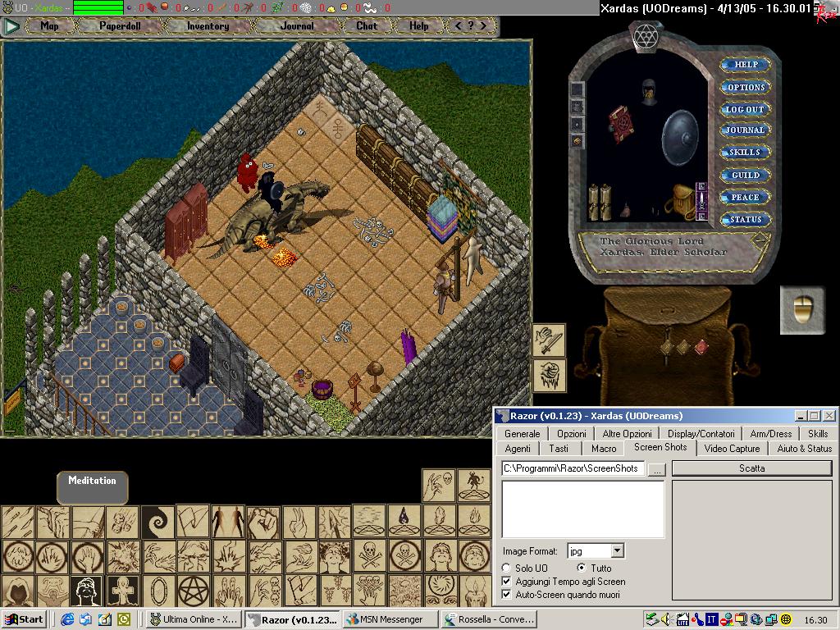Open Inventory from the top toolbar
840x630 pixels.
click(208, 25)
